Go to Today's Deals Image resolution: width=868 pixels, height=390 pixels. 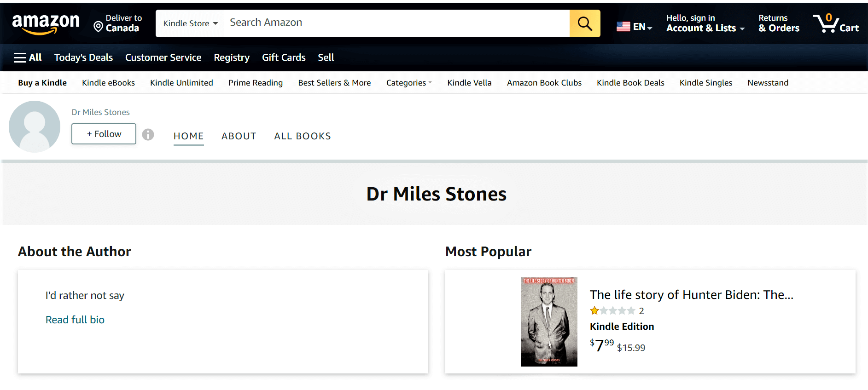click(x=83, y=57)
